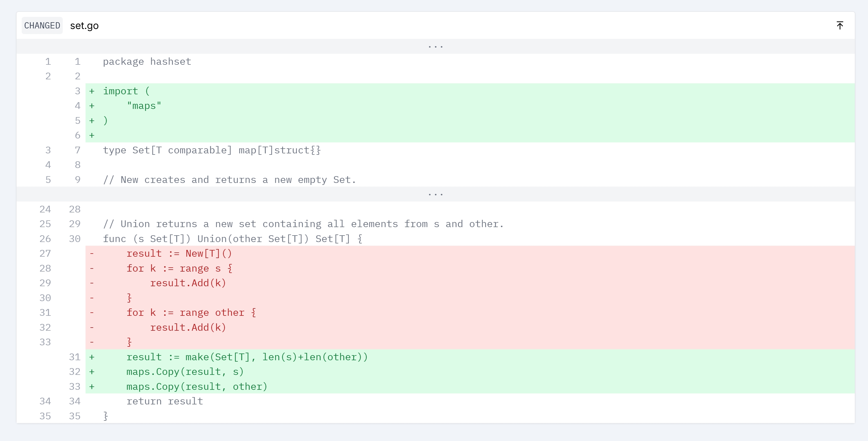Click the Union doc comment line

pyautogui.click(x=303, y=224)
